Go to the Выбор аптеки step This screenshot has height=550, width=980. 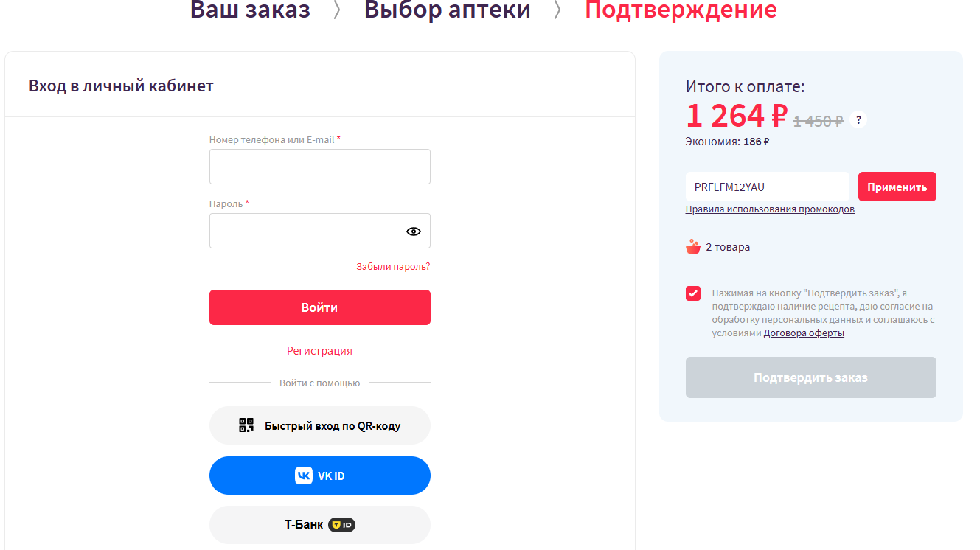point(447,10)
